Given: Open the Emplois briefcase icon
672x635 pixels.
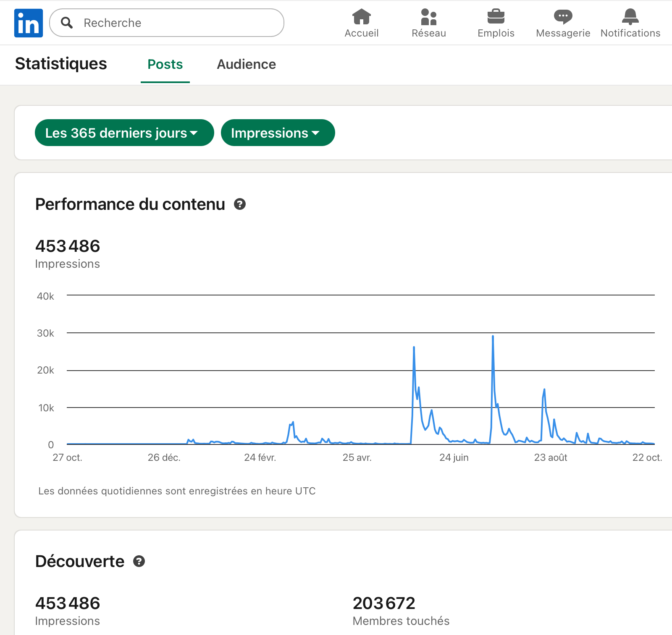Looking at the screenshot, I should point(496,17).
